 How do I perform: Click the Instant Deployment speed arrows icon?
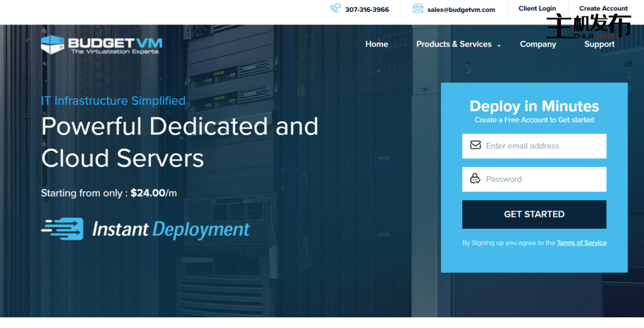62,229
